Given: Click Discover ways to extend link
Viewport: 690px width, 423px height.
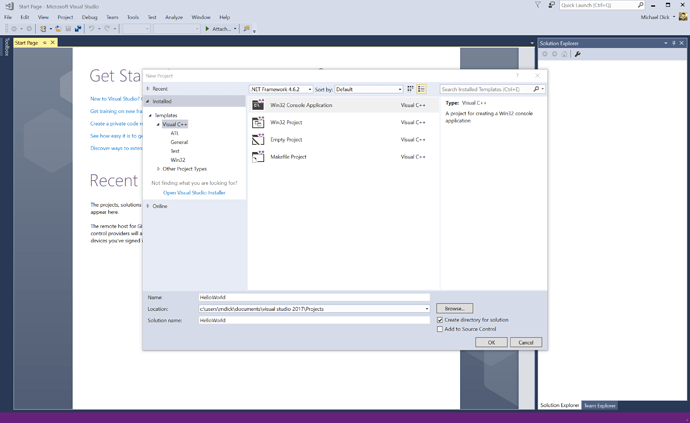Looking at the screenshot, I should coord(116,148).
